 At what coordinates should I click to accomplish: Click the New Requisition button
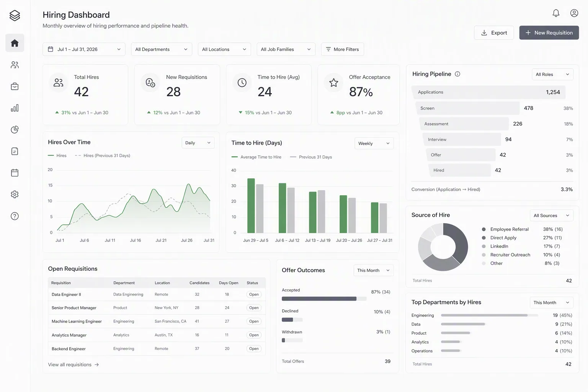point(549,33)
